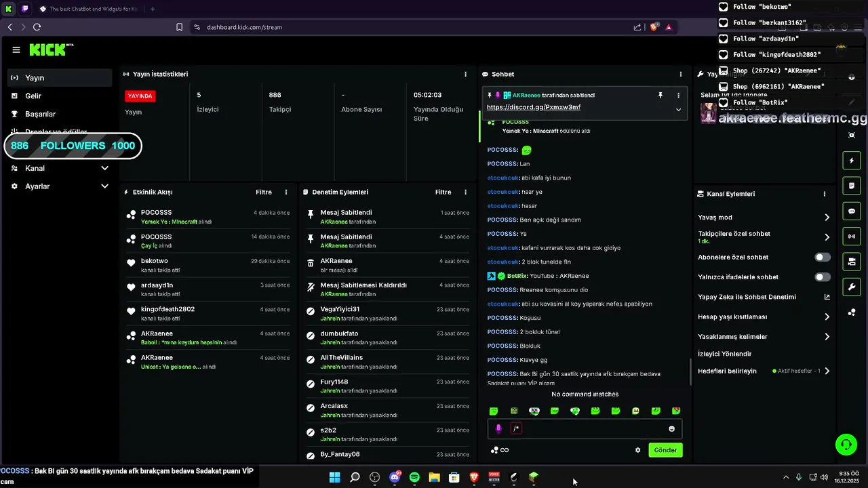Click the POCOSSS Yemek Ye activity entry

[x=209, y=217]
